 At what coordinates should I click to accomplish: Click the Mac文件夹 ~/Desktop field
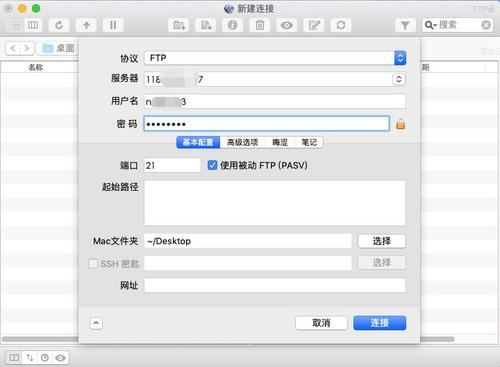point(248,241)
